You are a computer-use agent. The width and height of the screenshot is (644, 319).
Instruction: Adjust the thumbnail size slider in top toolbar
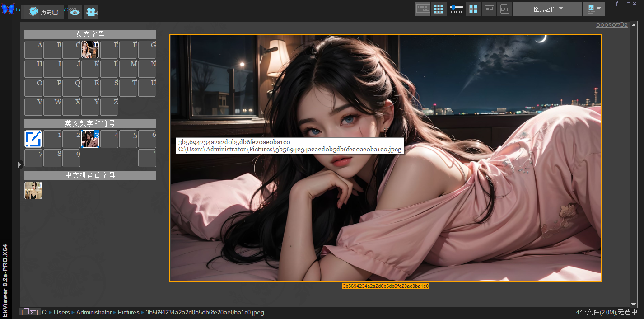456,8
